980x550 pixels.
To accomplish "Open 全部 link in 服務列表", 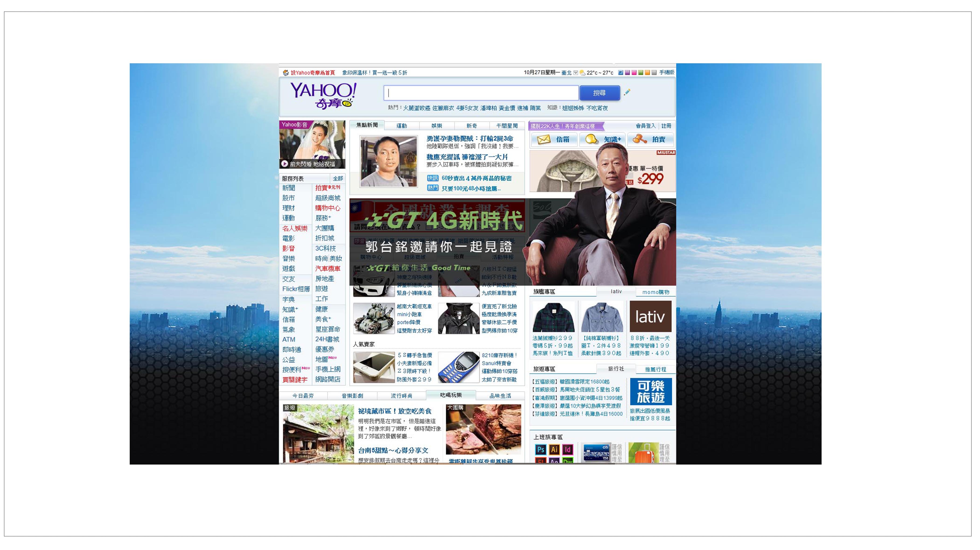I will [338, 179].
